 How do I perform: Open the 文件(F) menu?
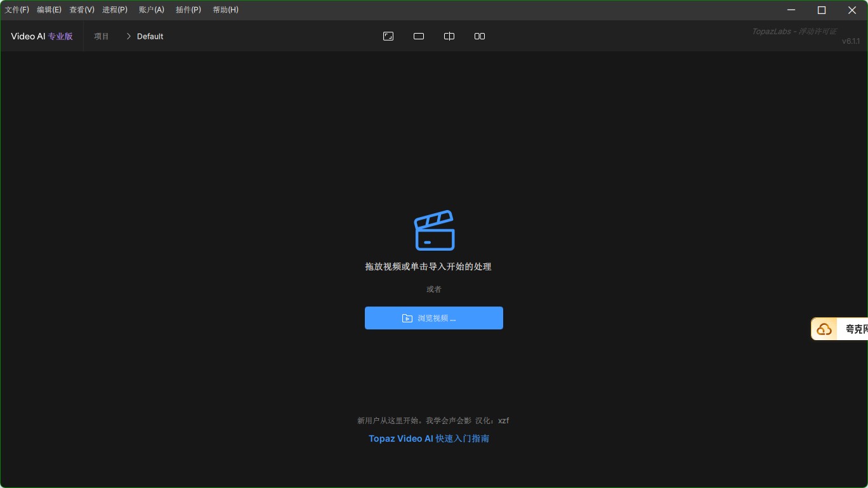[17, 10]
